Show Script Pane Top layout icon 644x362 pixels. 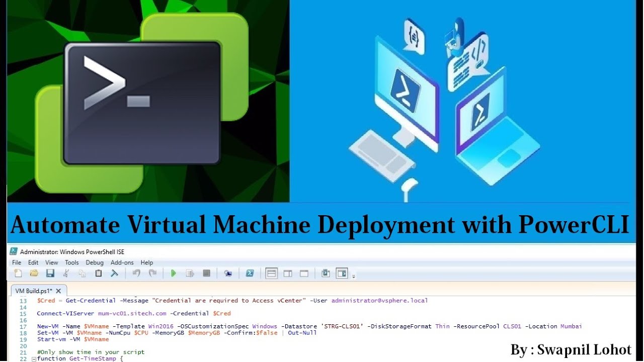click(272, 274)
